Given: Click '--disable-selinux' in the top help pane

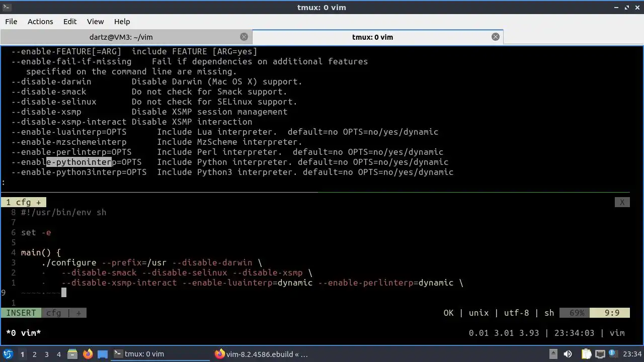Looking at the screenshot, I should point(54,102).
